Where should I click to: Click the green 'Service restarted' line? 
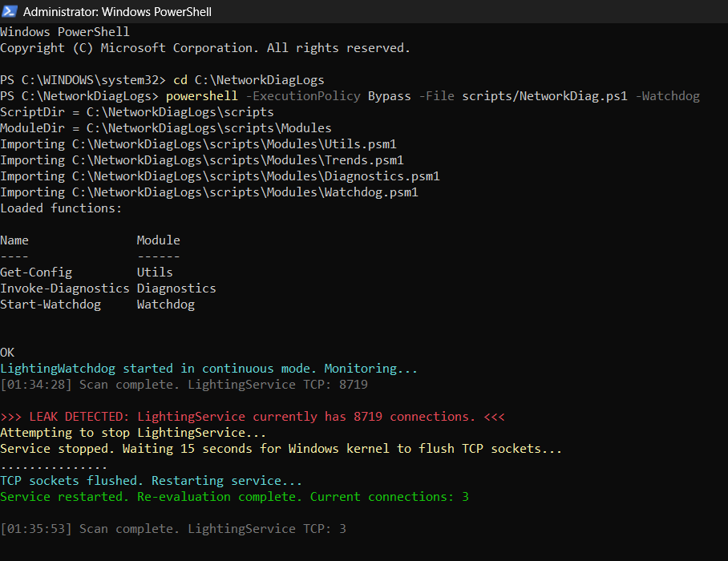[x=234, y=497]
